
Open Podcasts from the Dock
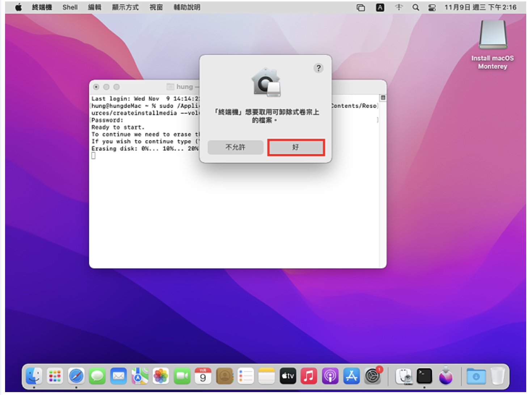[330, 376]
